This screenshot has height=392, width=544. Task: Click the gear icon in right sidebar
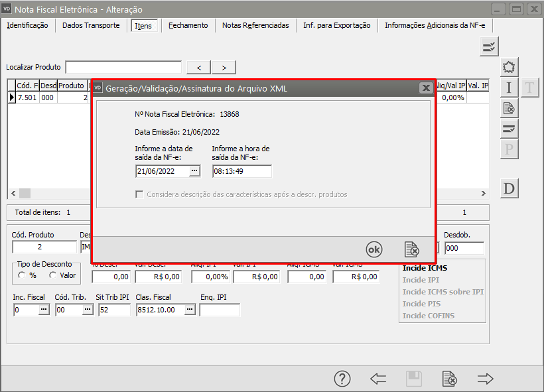point(509,67)
